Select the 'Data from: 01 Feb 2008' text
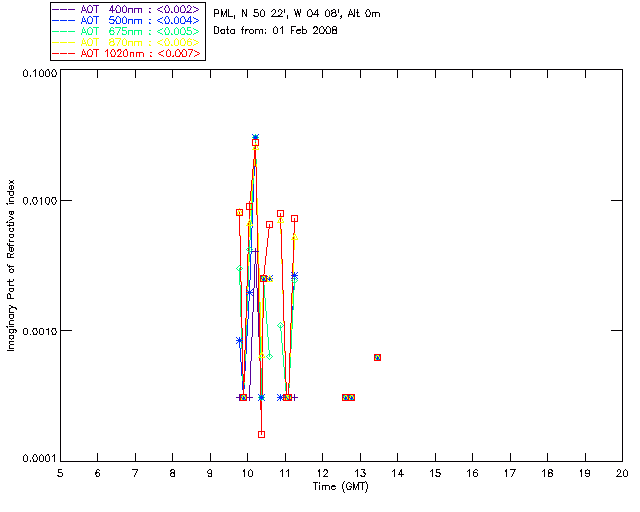The height and width of the screenshot is (512, 640). [x=276, y=31]
